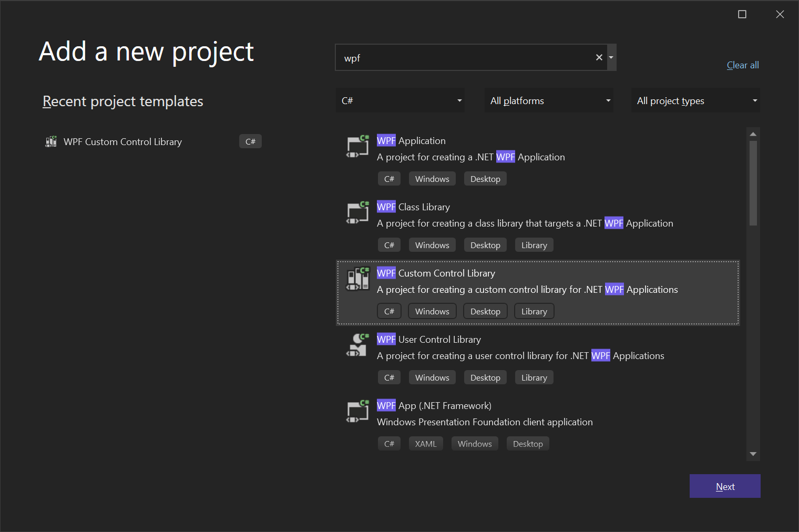This screenshot has height=532, width=799.
Task: Select the WPF User Control Library template title
Action: (x=429, y=339)
